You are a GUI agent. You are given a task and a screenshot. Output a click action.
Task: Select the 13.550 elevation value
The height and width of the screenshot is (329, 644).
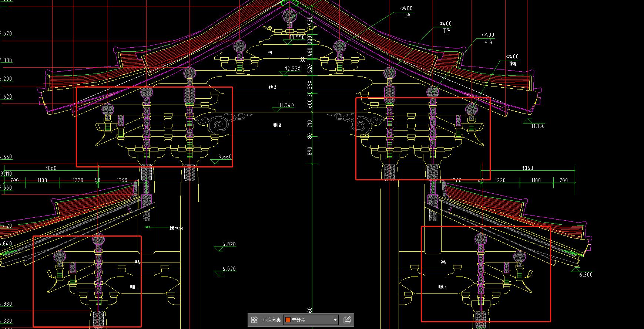tap(297, 37)
